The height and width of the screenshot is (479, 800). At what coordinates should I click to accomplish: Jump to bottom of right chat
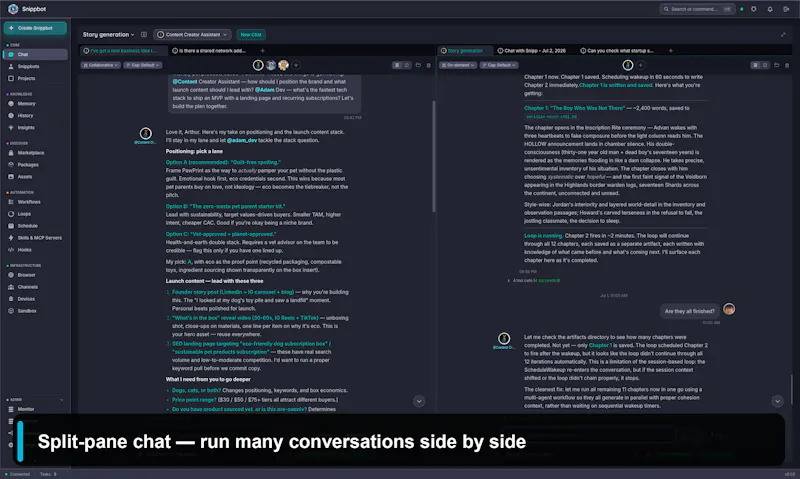(x=777, y=401)
